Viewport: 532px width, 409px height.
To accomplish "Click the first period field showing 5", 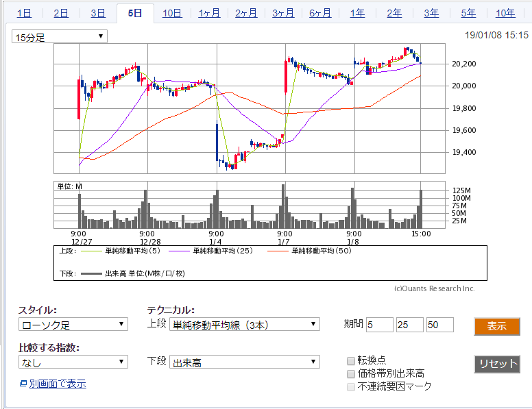I will click(x=380, y=325).
